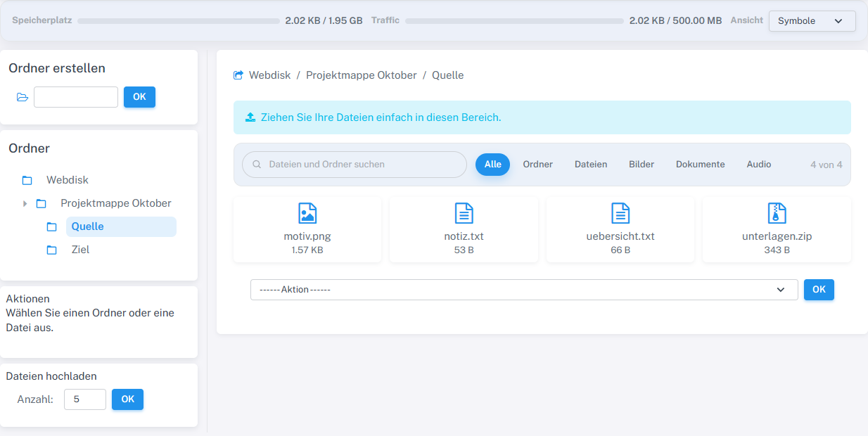The height and width of the screenshot is (436, 868).
Task: Focus the new folder name field
Action: tap(76, 97)
